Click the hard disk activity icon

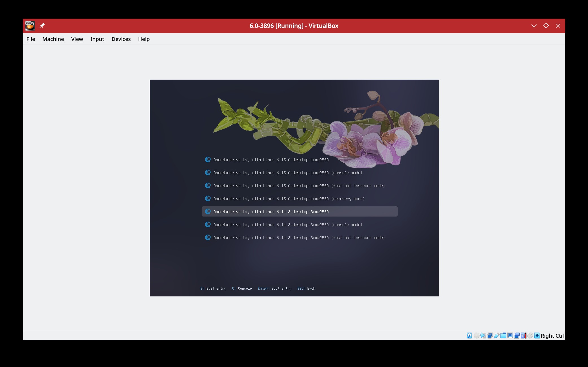[469, 335]
